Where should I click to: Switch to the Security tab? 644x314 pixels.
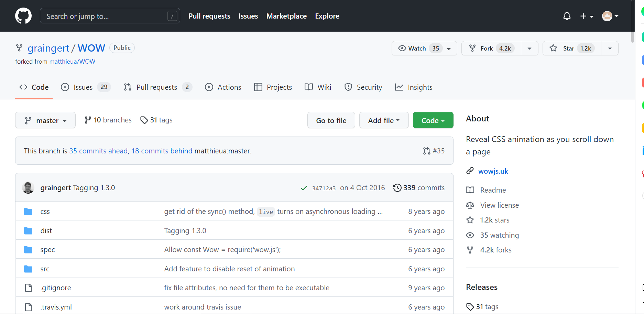tap(363, 87)
